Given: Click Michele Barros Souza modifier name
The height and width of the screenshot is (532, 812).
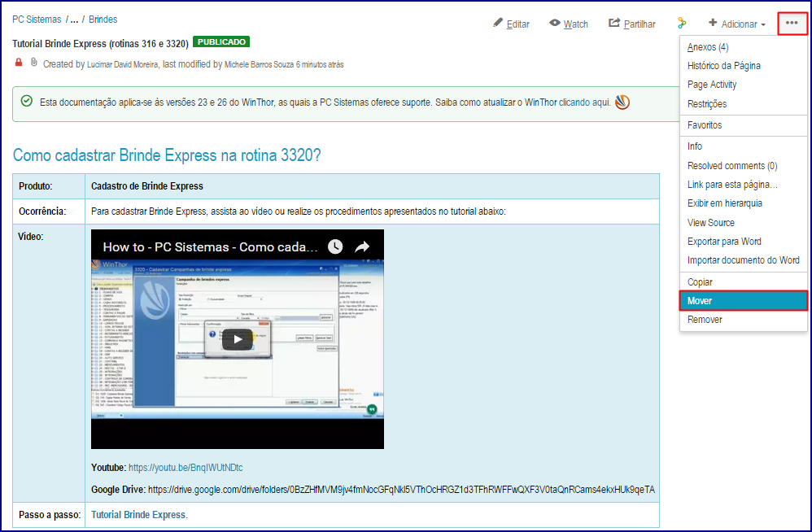Looking at the screenshot, I should 259,65.
